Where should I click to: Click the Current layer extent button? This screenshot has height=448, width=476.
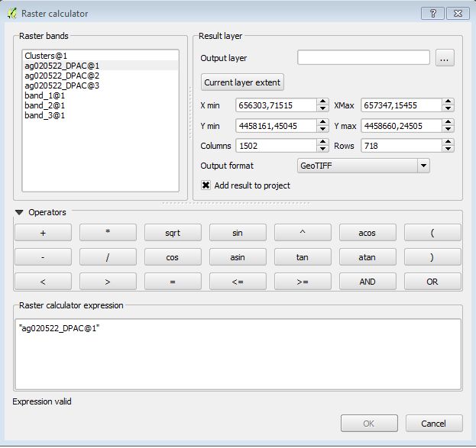(242, 82)
